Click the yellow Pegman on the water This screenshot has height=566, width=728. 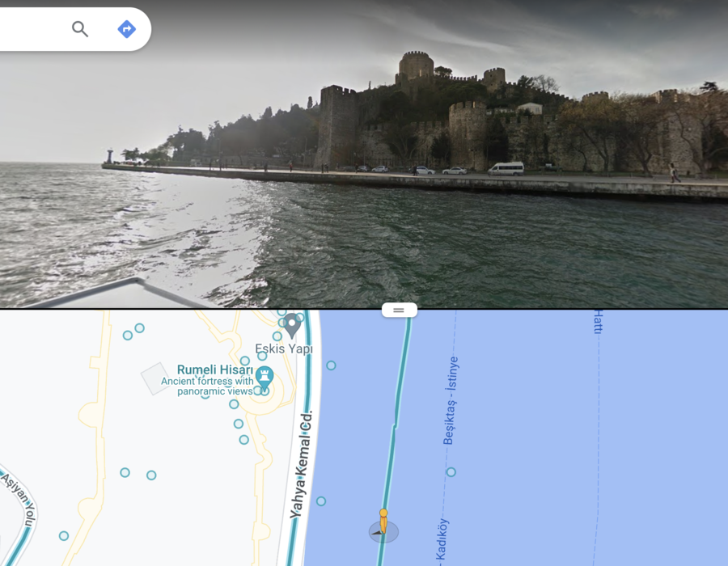[383, 522]
